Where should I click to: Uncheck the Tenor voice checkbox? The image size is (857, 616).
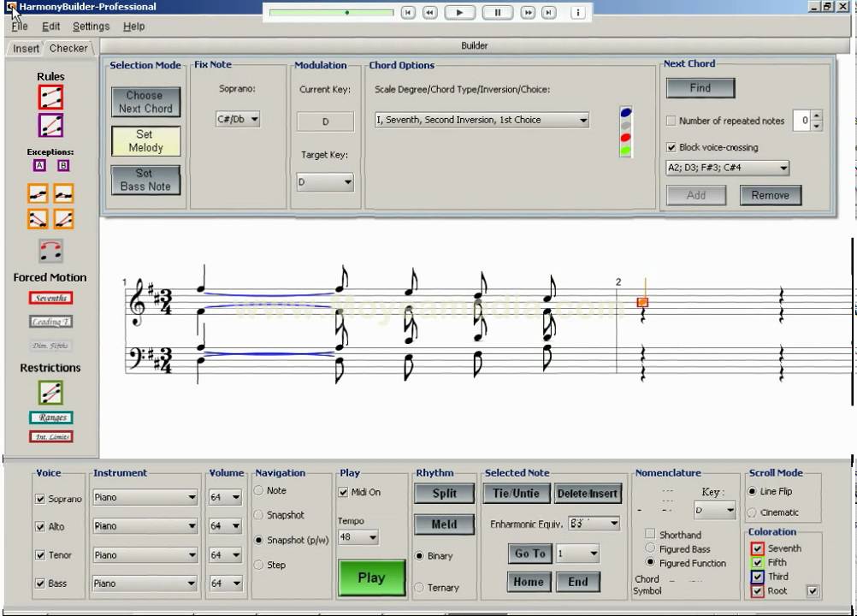coord(40,554)
